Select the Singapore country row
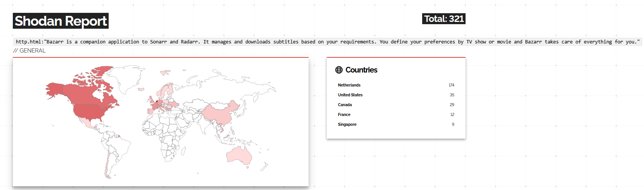The image size is (644, 190). [396, 124]
